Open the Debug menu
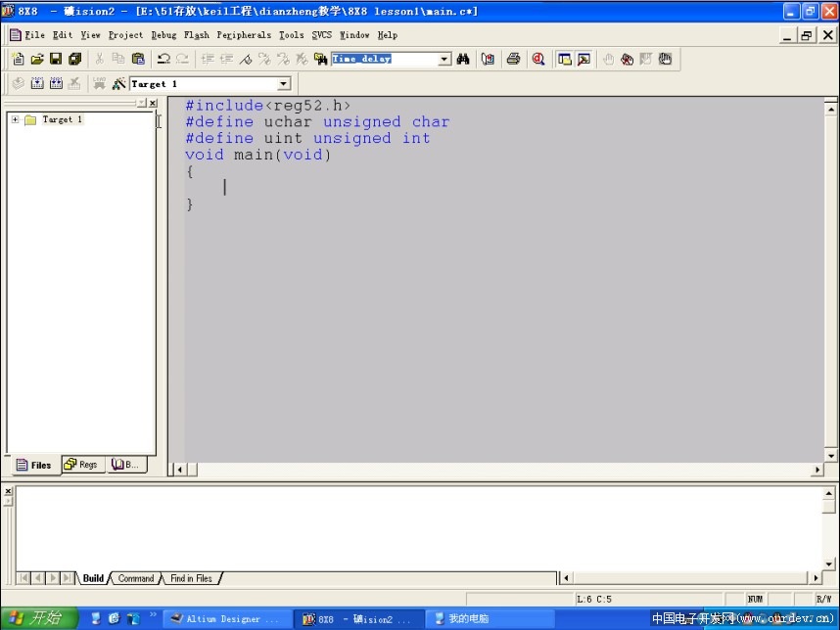Image resolution: width=840 pixels, height=630 pixels. [x=163, y=35]
